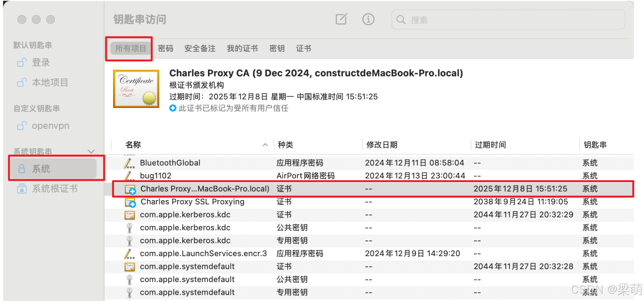Click the date 2024年12月9日 14:29:20
This screenshot has height=301, width=644.
[413, 253]
